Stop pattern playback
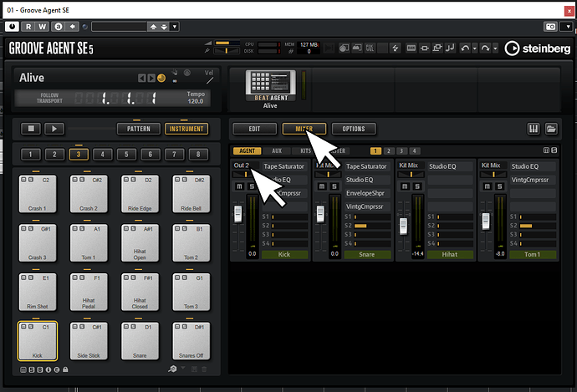577x392 pixels. [x=31, y=129]
